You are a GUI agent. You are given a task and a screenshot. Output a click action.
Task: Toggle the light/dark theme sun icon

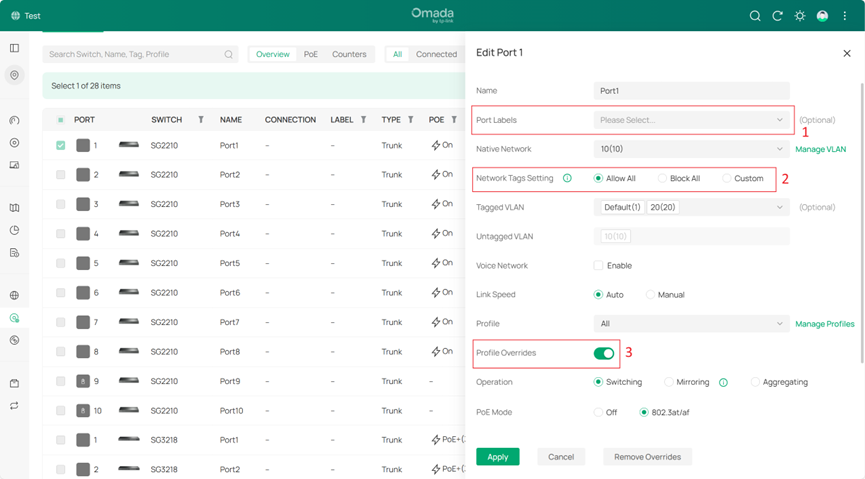pyautogui.click(x=800, y=16)
